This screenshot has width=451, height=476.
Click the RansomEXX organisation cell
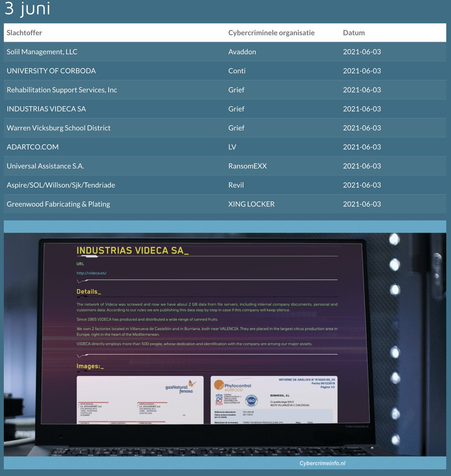click(x=248, y=166)
